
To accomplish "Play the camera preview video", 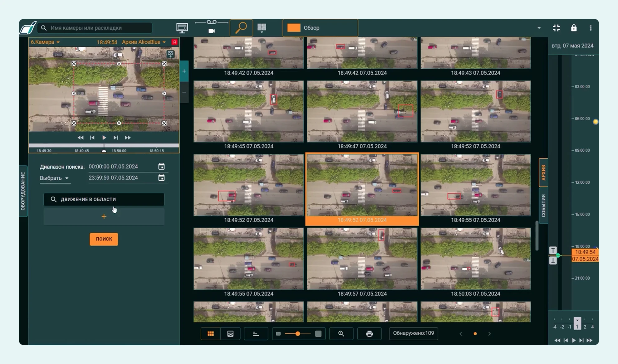I will [x=104, y=138].
